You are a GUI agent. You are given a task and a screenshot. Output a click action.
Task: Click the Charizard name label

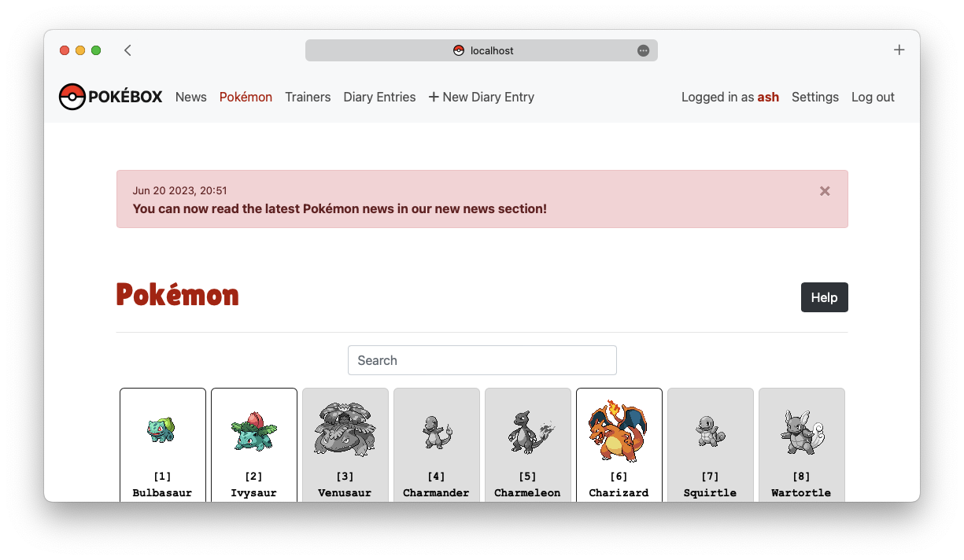coord(619,493)
